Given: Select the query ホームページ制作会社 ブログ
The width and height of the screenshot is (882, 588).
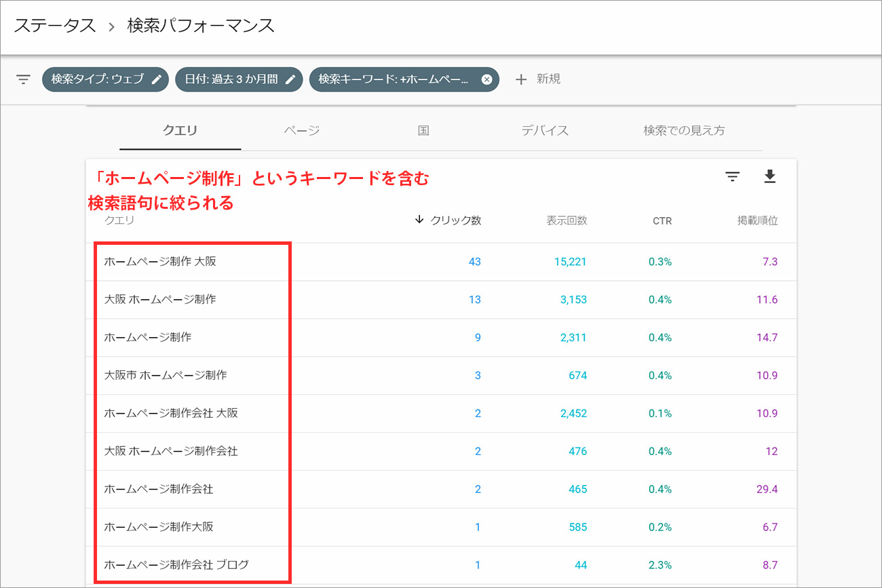Looking at the screenshot, I should tap(176, 565).
